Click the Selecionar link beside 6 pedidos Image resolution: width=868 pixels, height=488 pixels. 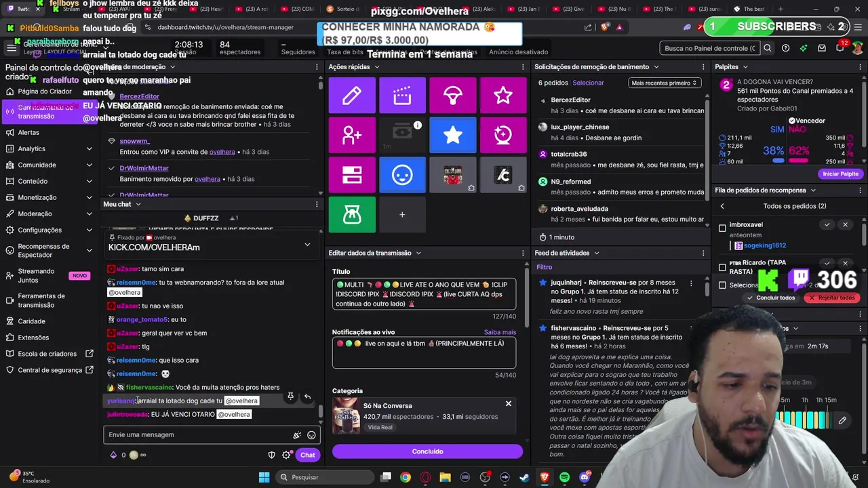(588, 83)
